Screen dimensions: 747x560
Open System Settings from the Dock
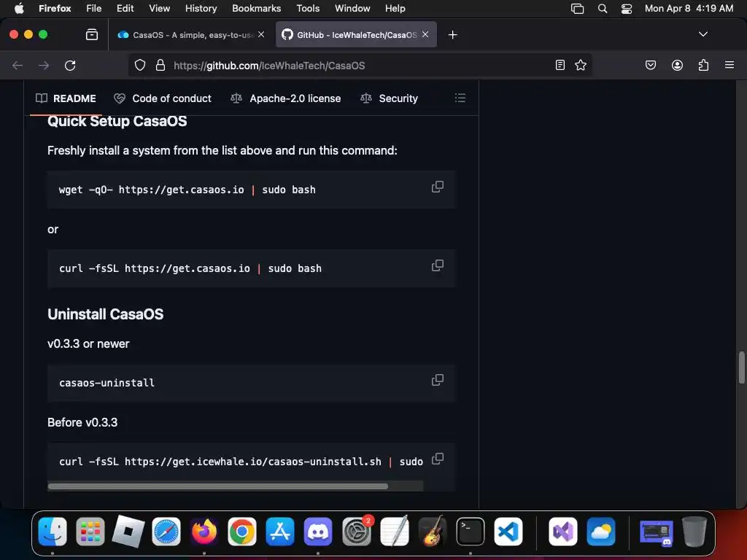coord(356,532)
